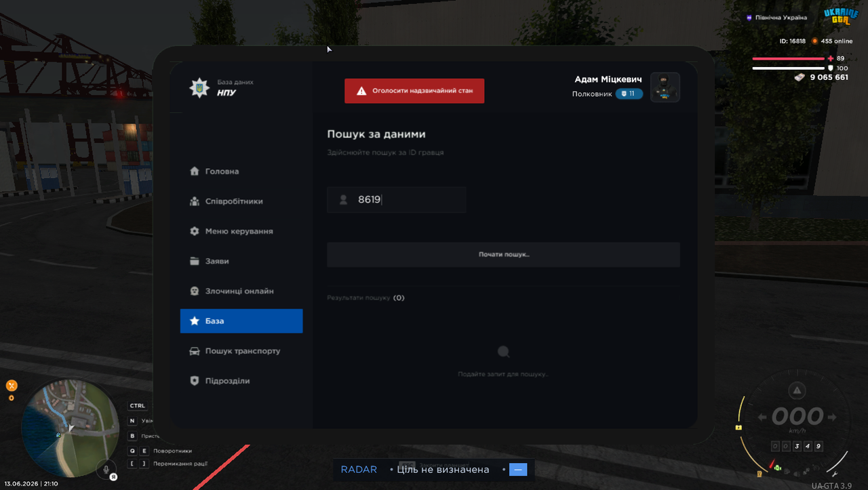Screen dimensions: 868x490
Task: Open the Підрозділи divisions section
Action: click(241, 381)
